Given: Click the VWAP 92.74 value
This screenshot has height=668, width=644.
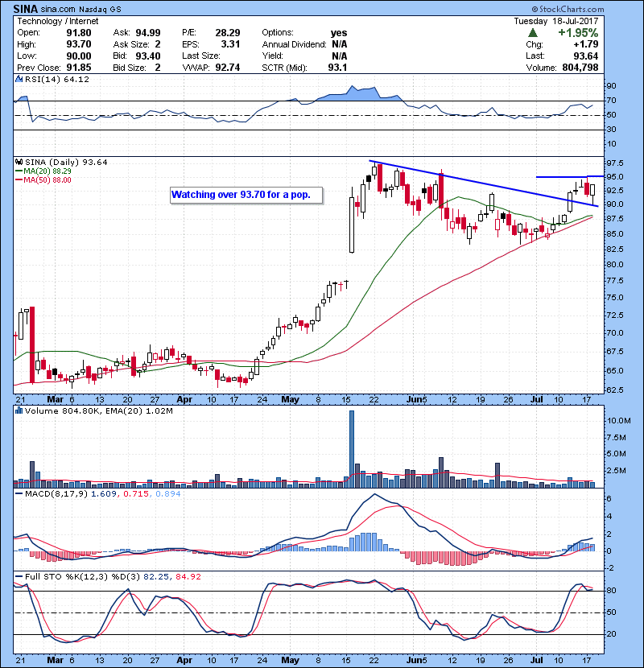Looking at the screenshot, I should point(228,68).
